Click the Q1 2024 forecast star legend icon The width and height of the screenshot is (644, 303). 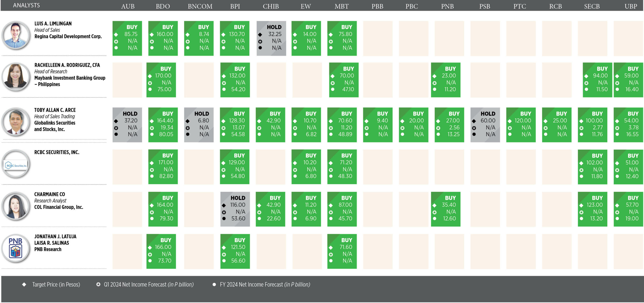tap(98, 284)
